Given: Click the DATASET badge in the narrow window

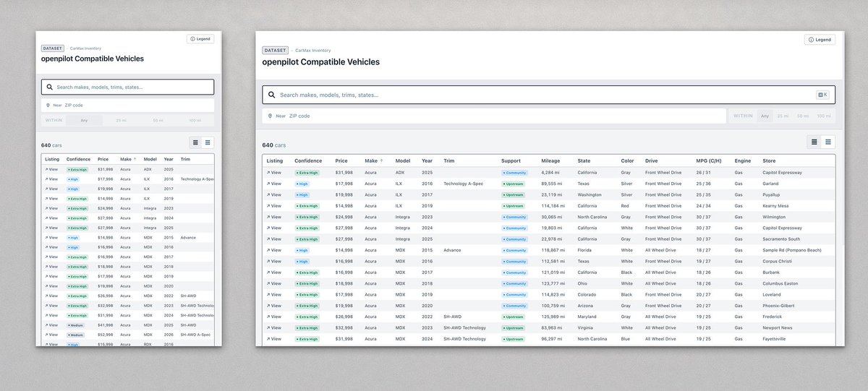Looking at the screenshot, I should (x=53, y=48).
